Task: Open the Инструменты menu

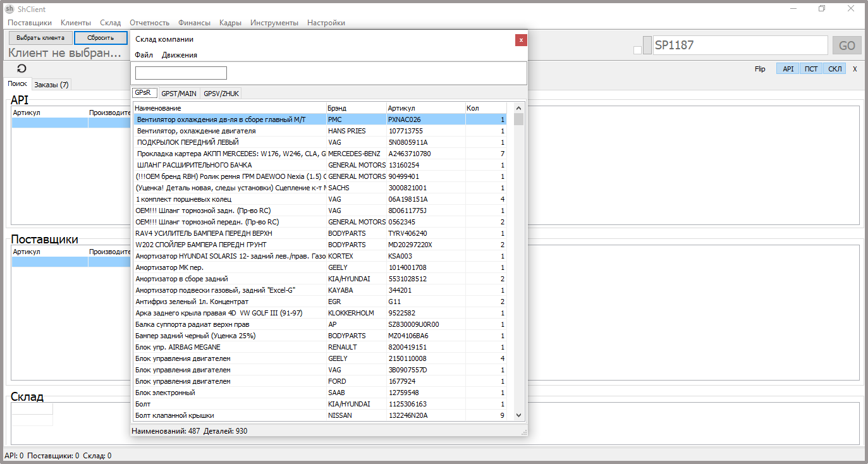Action: tap(274, 23)
